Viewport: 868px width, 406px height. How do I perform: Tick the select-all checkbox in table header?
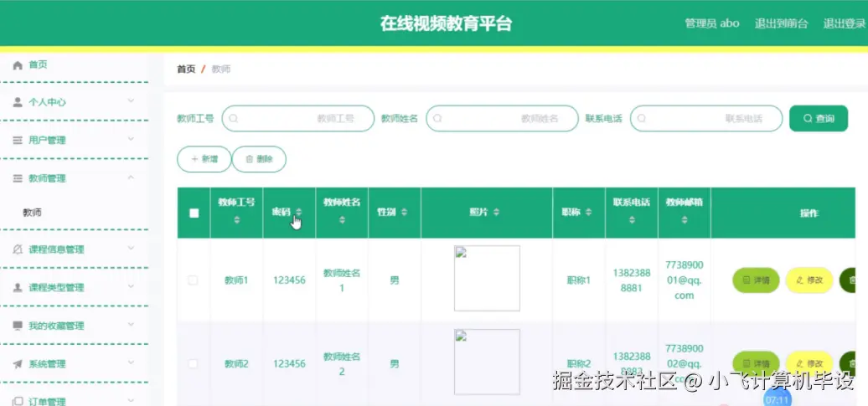(x=194, y=213)
